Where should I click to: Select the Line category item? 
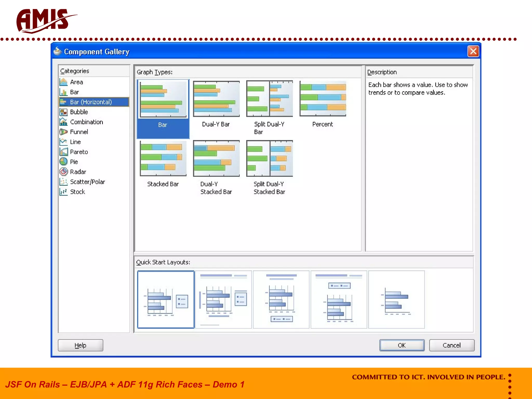[x=75, y=142]
